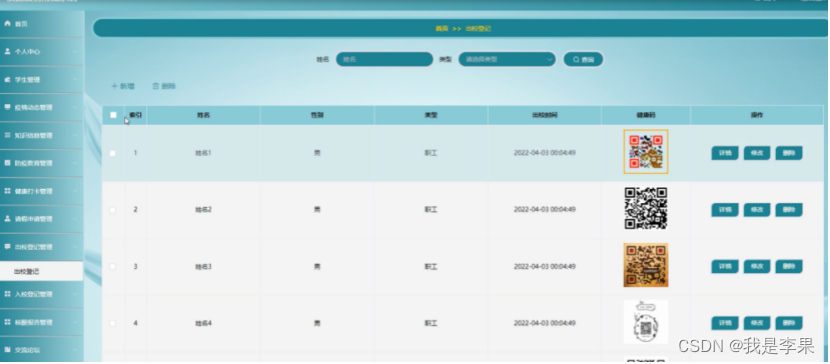
Task: Click the 查询 search button
Action: [x=583, y=59]
